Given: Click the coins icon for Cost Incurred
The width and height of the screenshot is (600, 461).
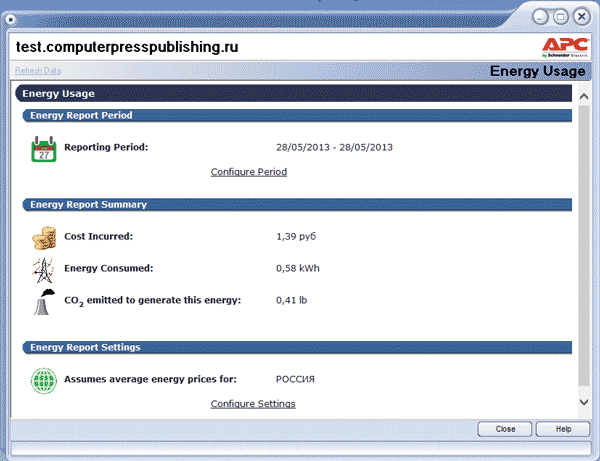Looking at the screenshot, I should pos(44,238).
